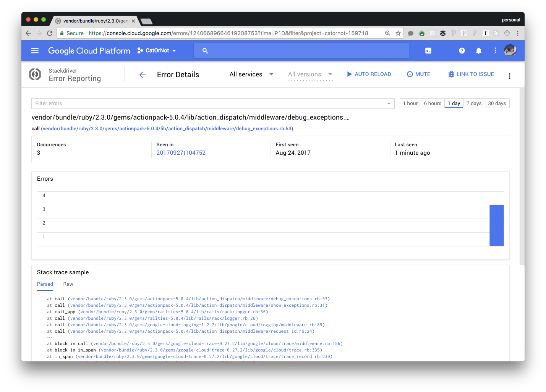Close the vendor/bundle/ruby browser tab
This screenshot has height=392, width=546.
pyautogui.click(x=133, y=21)
